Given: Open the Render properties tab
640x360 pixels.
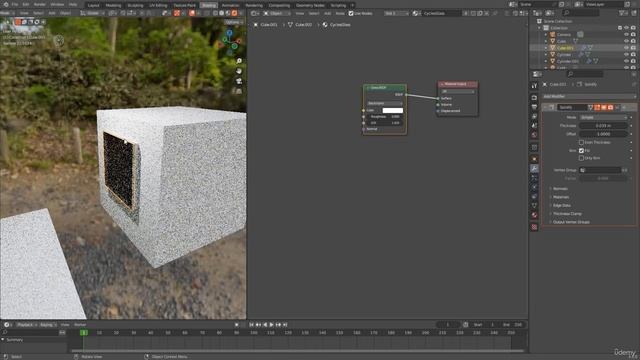Looking at the screenshot, I should [x=534, y=98].
